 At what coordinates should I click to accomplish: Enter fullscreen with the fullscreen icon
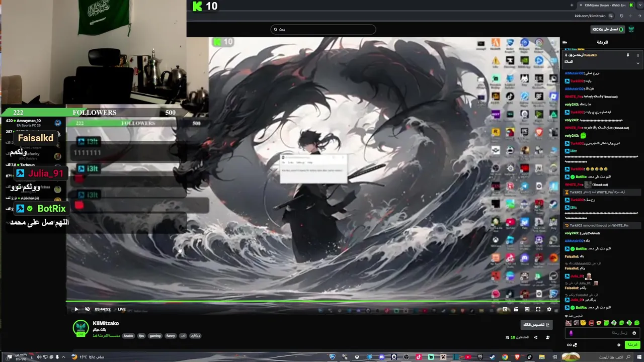538,309
